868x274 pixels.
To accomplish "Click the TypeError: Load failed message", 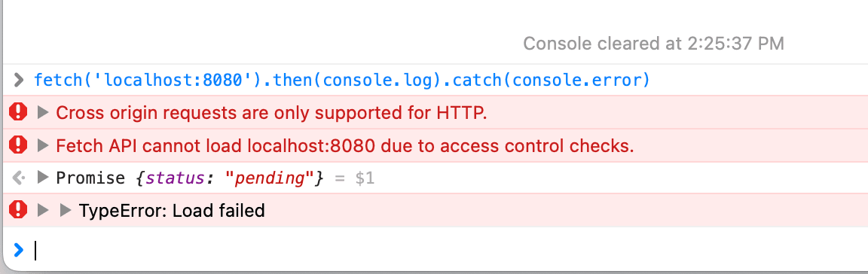I will pos(172,210).
